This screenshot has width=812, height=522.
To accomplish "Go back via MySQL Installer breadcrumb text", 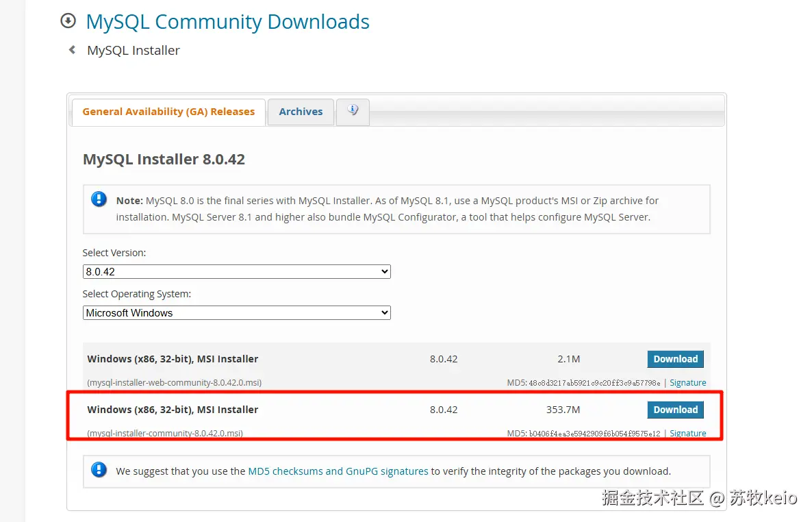I will [x=134, y=50].
